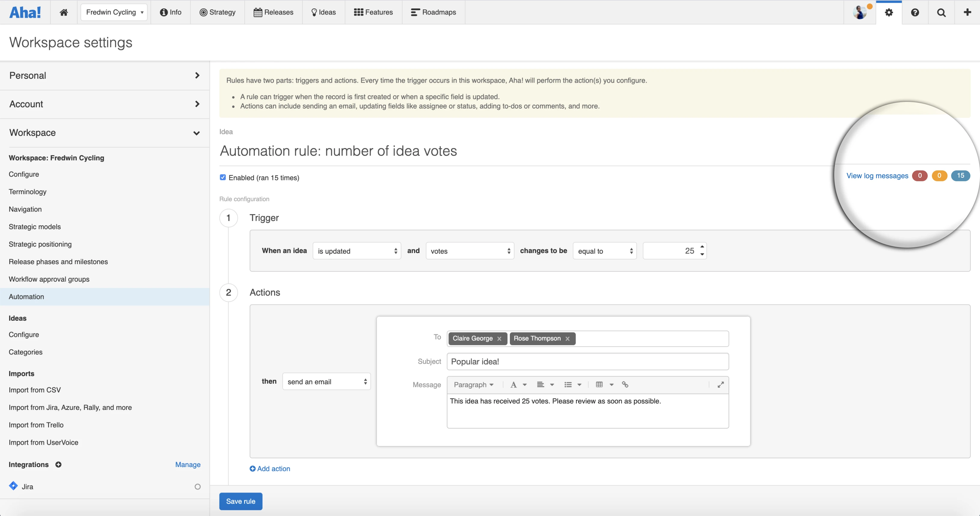Click the home icon in top navigation
The width and height of the screenshot is (980, 516).
pyautogui.click(x=63, y=12)
